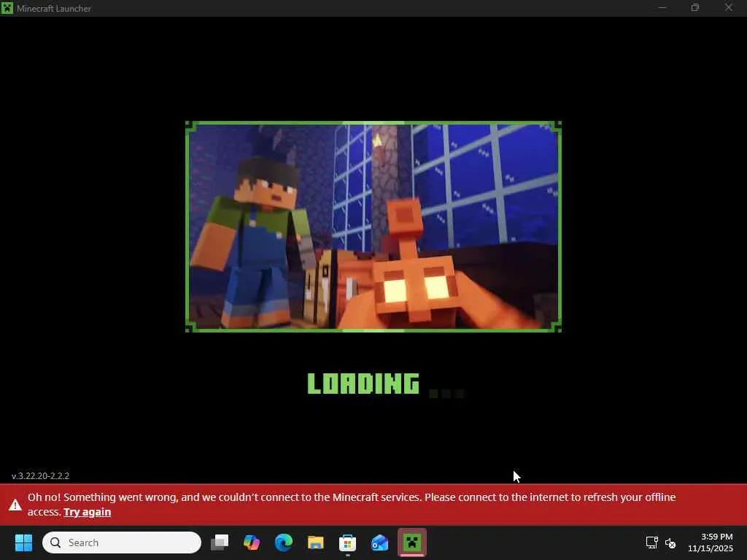Click the version text v.3.22.20-2.2.2
Viewport: 747px width, 560px height.
click(41, 475)
